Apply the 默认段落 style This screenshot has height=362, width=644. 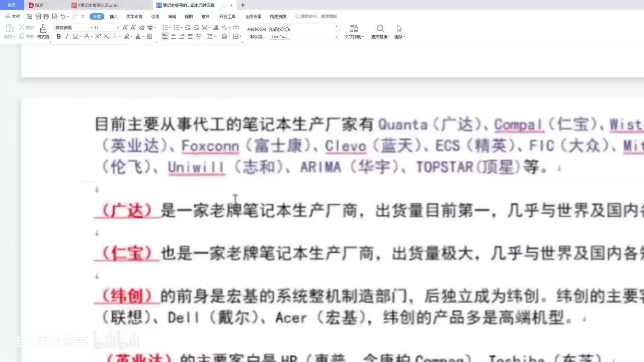pos(257,32)
